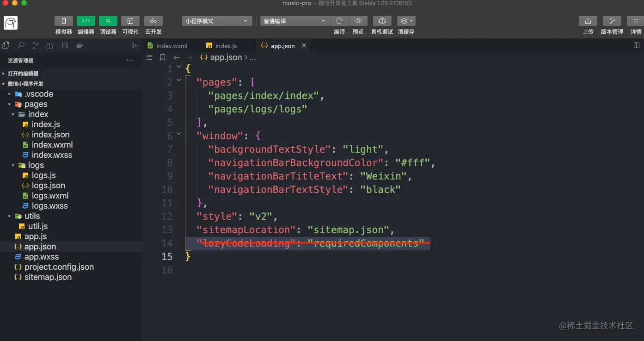Click the outline list icon above the editor
This screenshot has height=341, width=644.
pyautogui.click(x=149, y=57)
